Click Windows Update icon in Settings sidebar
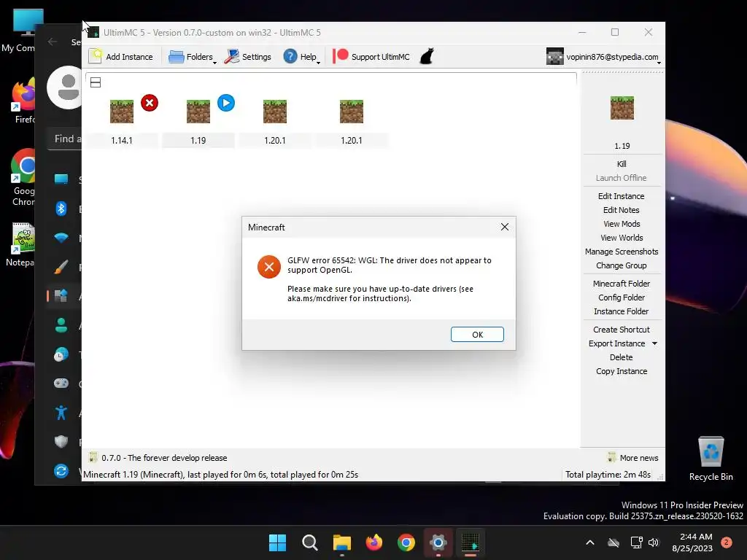 [x=61, y=471]
